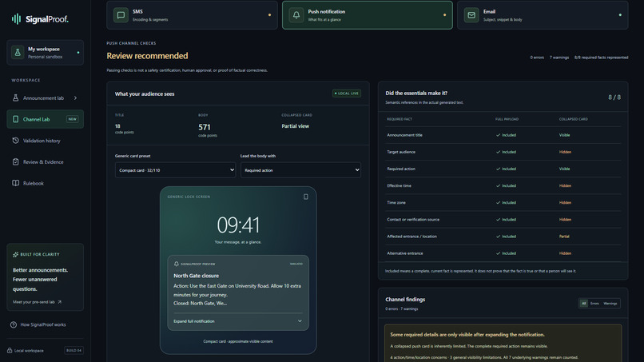644x362 pixels.
Task: Click Expand full notification text
Action: tap(194, 321)
